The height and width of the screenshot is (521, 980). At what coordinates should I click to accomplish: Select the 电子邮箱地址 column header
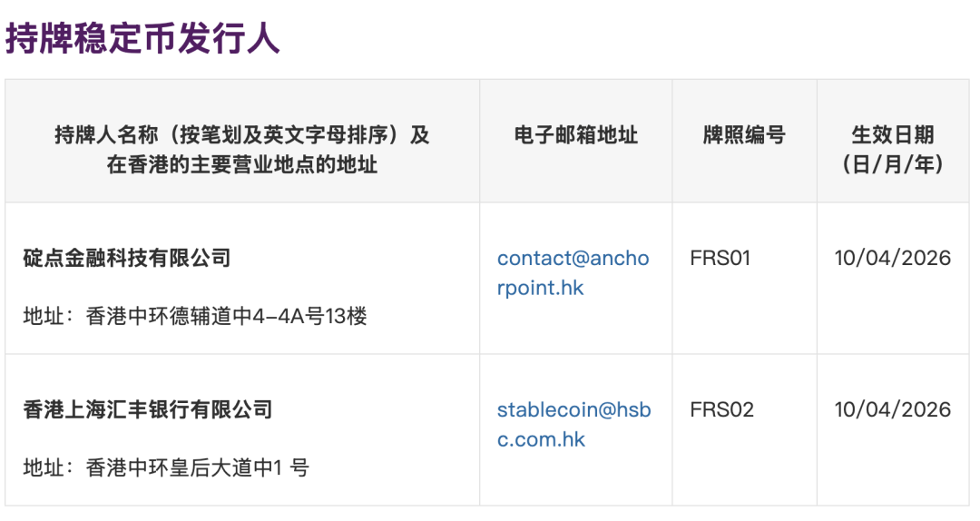tap(575, 135)
